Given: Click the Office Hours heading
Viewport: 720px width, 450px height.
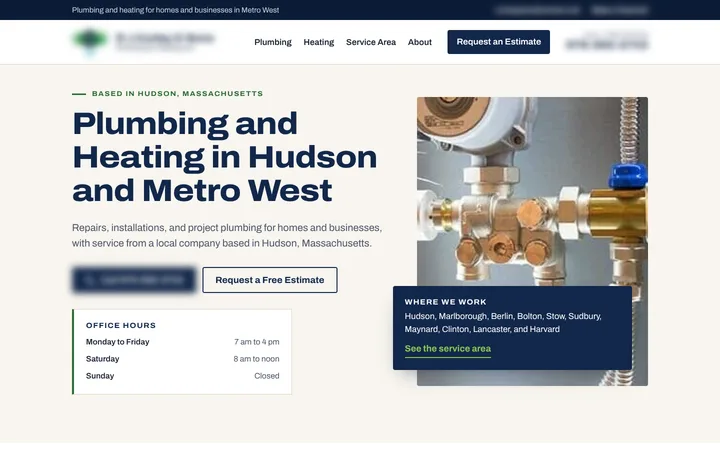Looking at the screenshot, I should click(121, 326).
